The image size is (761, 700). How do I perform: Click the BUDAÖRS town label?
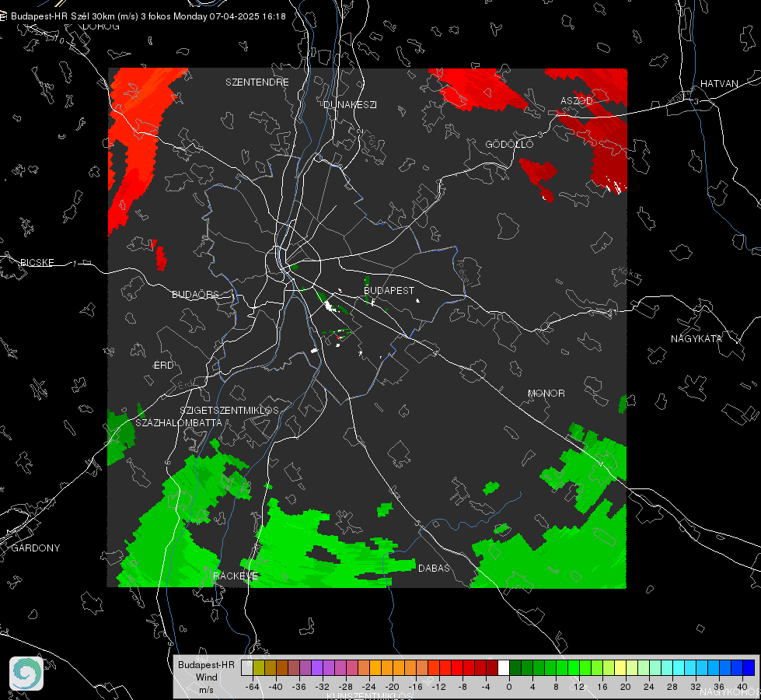[x=196, y=295]
